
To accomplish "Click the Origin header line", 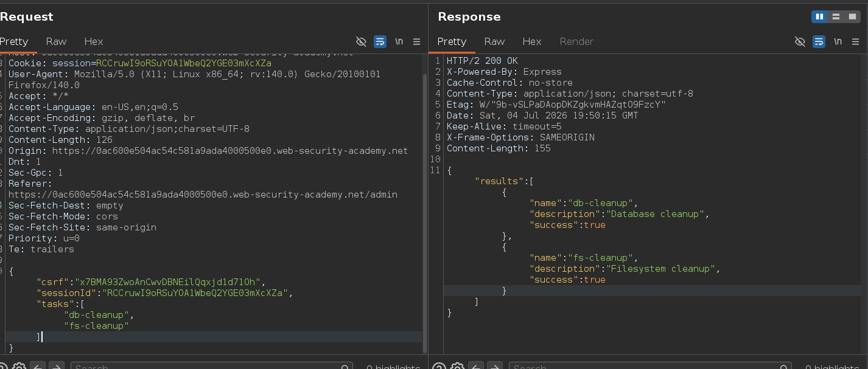I will point(208,151).
